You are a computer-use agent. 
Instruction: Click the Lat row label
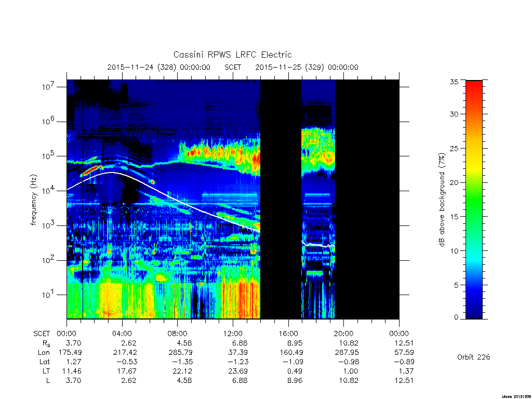pyautogui.click(x=45, y=362)
